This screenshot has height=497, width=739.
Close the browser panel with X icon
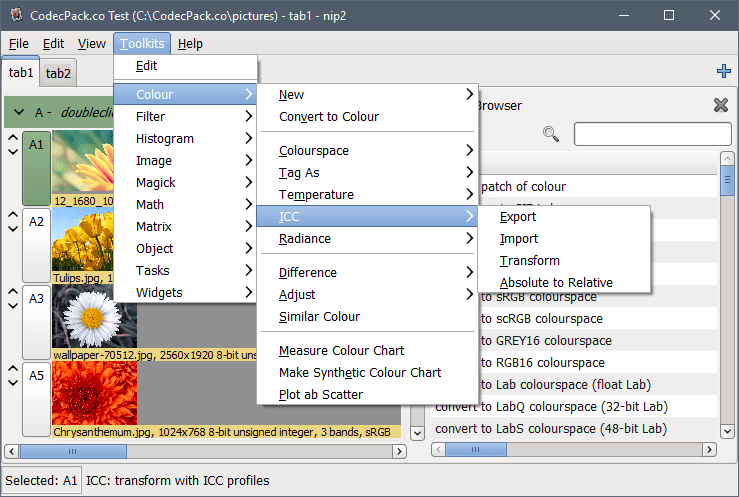tap(720, 105)
